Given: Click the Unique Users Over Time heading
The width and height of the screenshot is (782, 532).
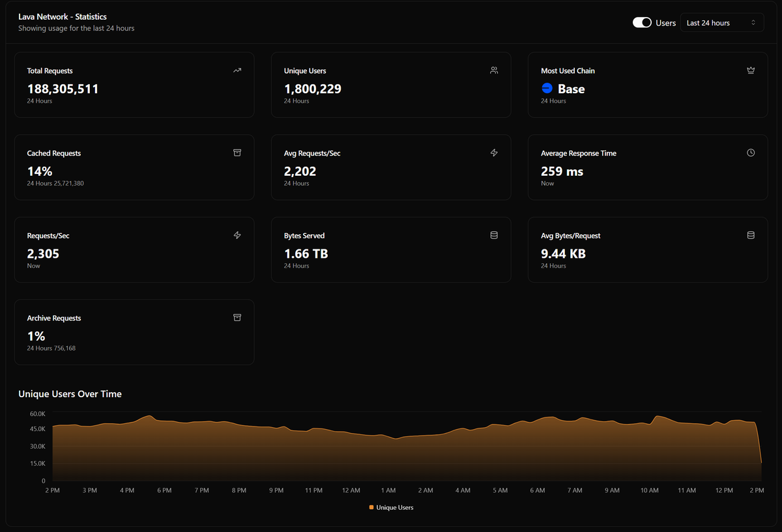Looking at the screenshot, I should tap(70, 394).
